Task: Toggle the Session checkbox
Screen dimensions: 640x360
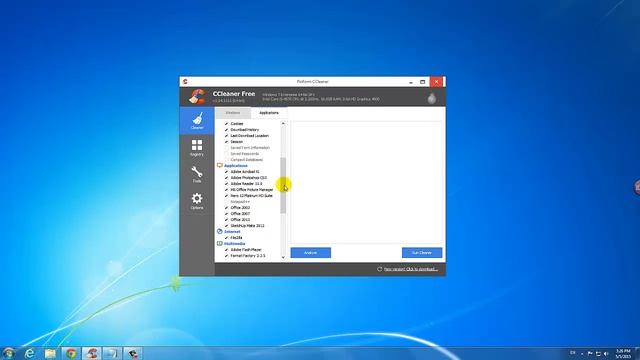Action: 227,142
